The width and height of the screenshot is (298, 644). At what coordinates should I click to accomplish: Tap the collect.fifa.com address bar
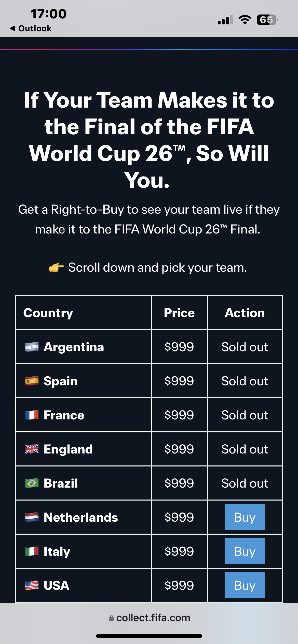point(149,618)
